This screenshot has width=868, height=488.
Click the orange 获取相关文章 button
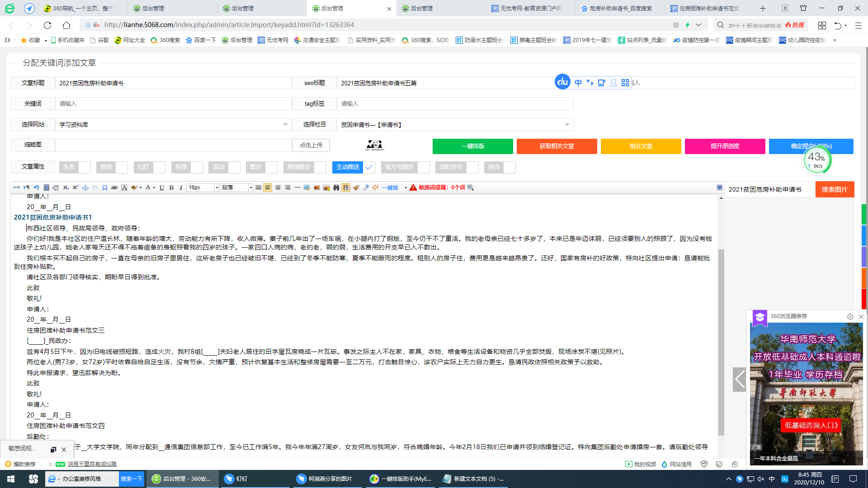click(557, 146)
